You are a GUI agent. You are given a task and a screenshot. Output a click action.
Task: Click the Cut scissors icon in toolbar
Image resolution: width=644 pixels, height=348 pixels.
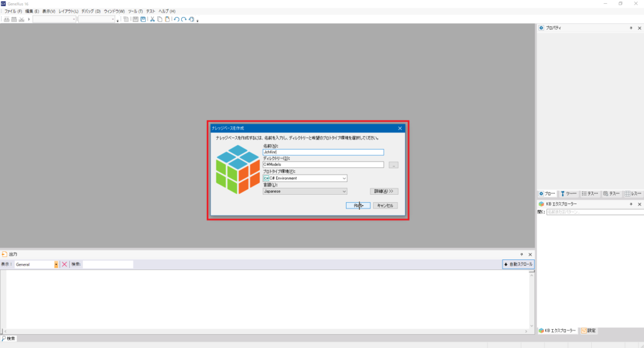[152, 19]
